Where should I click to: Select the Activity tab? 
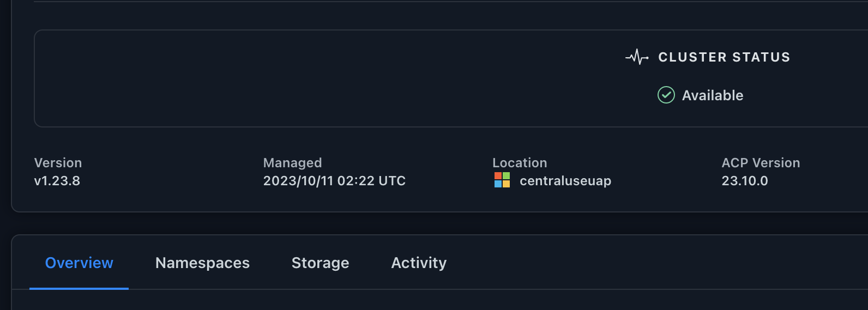tap(419, 263)
